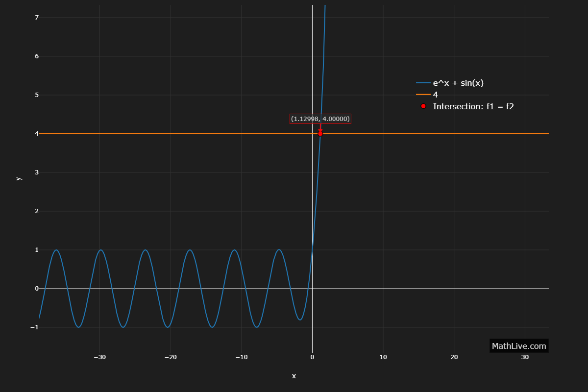Click the −30 tick label on the x-axis
Viewport: 588px width, 392px height.
pyautogui.click(x=99, y=357)
